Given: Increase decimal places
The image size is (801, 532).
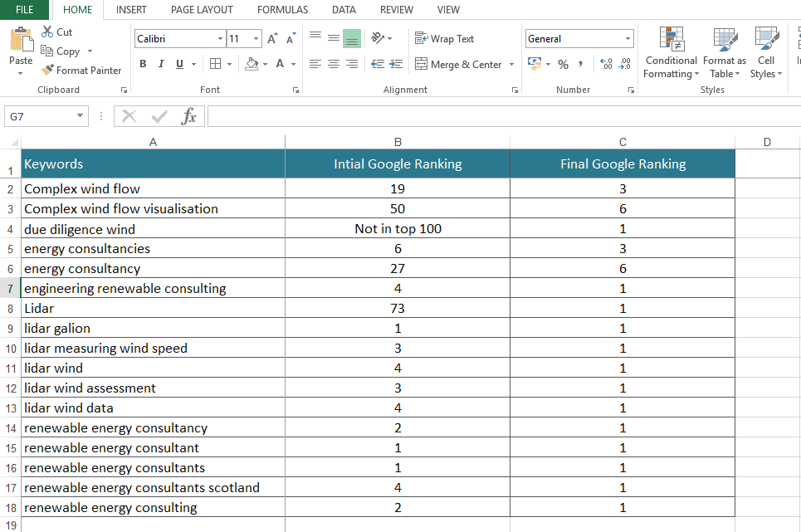Looking at the screenshot, I should tap(607, 64).
